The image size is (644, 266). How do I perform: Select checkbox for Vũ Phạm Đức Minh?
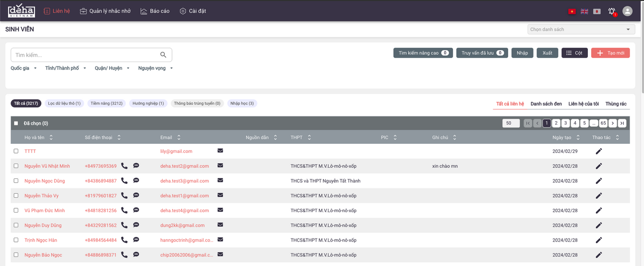[x=16, y=210]
